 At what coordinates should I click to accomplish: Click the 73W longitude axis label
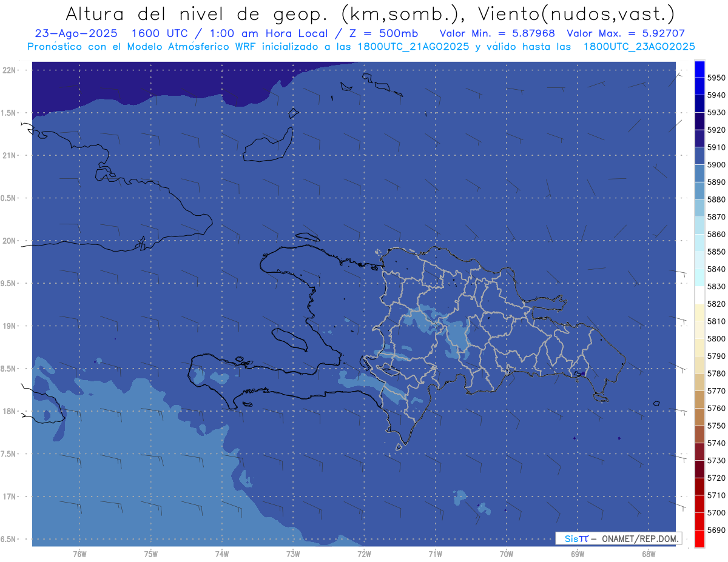point(293,554)
